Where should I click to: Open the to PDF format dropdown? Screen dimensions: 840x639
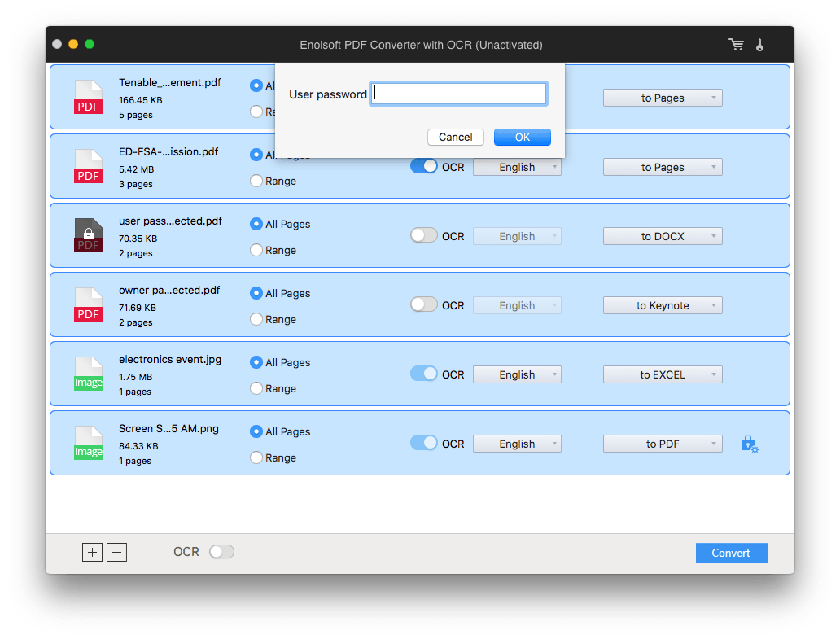coord(663,444)
